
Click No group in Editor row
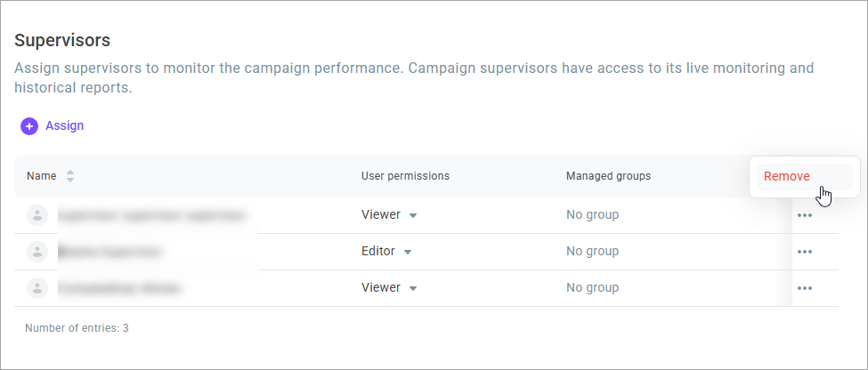coord(592,251)
